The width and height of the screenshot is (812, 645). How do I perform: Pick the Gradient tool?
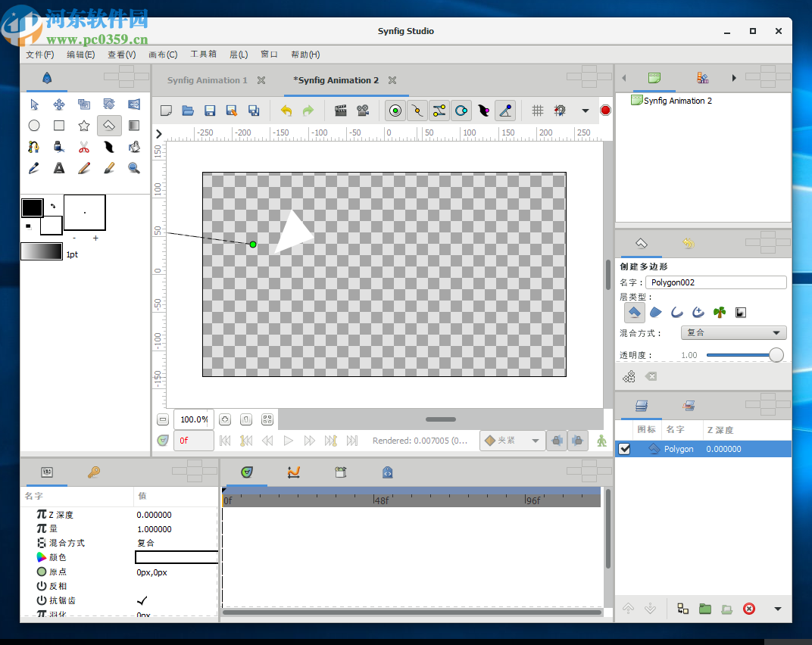[134, 125]
